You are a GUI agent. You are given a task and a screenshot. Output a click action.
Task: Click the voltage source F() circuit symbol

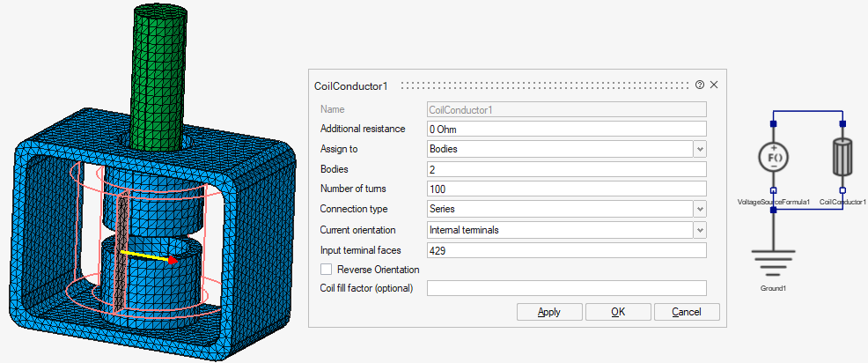(x=772, y=157)
